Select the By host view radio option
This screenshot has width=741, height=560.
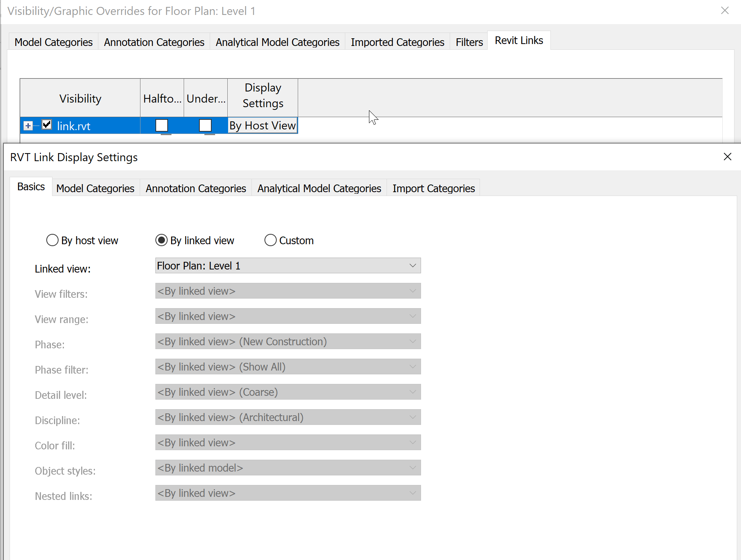tap(52, 240)
